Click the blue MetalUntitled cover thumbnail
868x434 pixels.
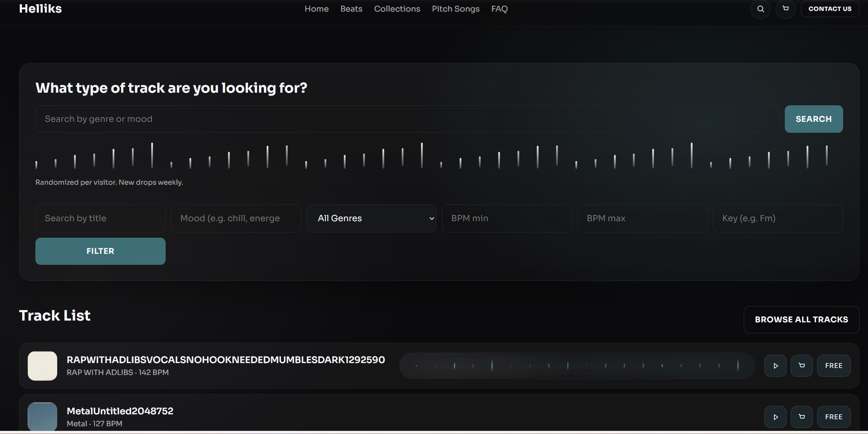[x=42, y=416]
